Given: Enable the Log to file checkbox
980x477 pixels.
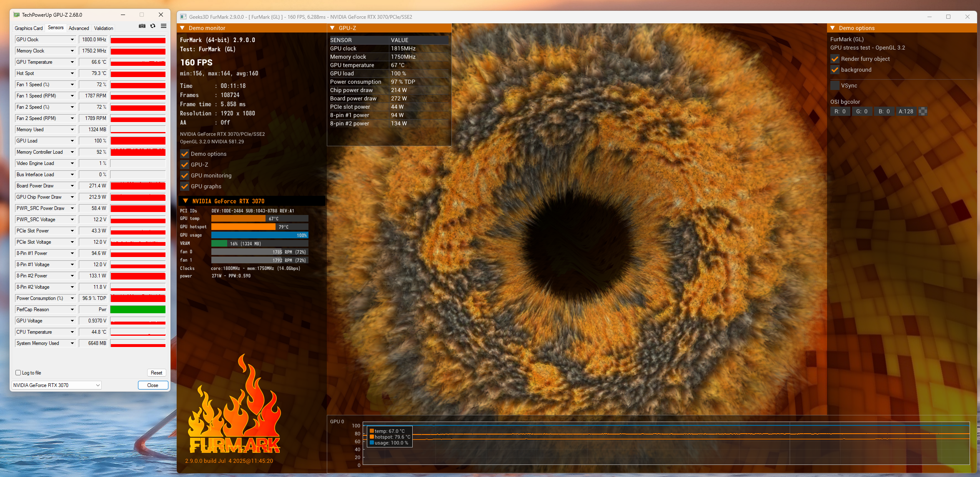Looking at the screenshot, I should (18, 373).
